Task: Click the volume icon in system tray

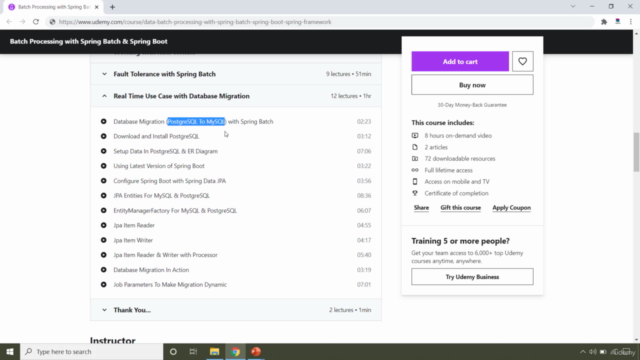Action: [x=593, y=352]
